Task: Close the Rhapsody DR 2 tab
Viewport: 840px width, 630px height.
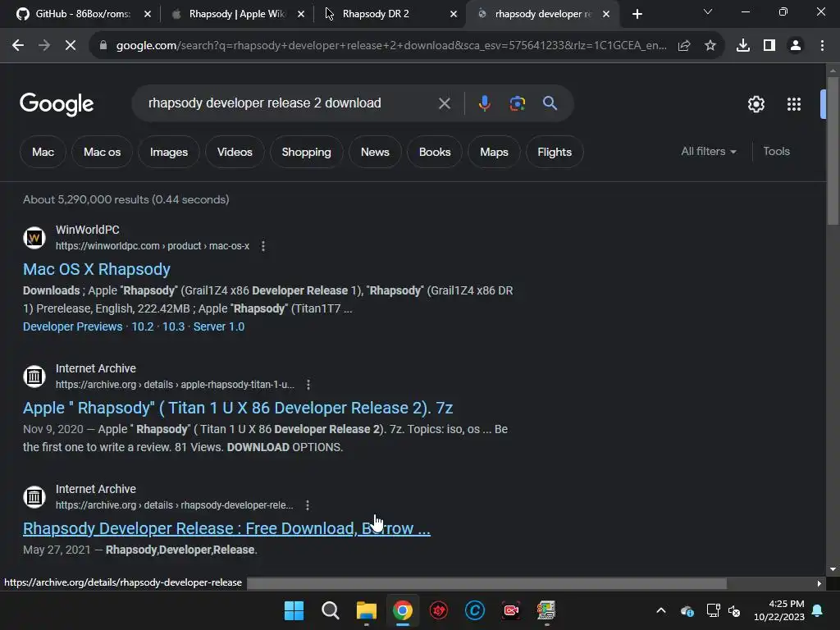Action: pyautogui.click(x=454, y=14)
